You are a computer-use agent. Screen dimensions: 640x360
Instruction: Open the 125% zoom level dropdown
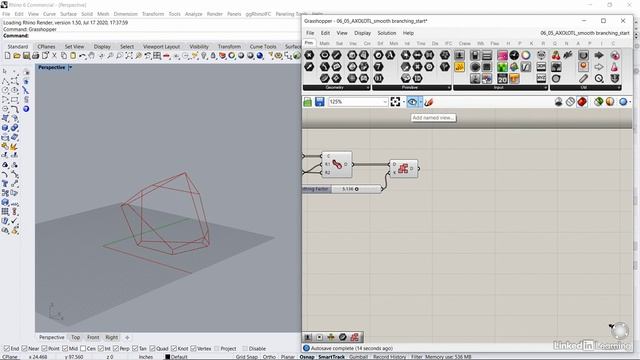tap(384, 102)
